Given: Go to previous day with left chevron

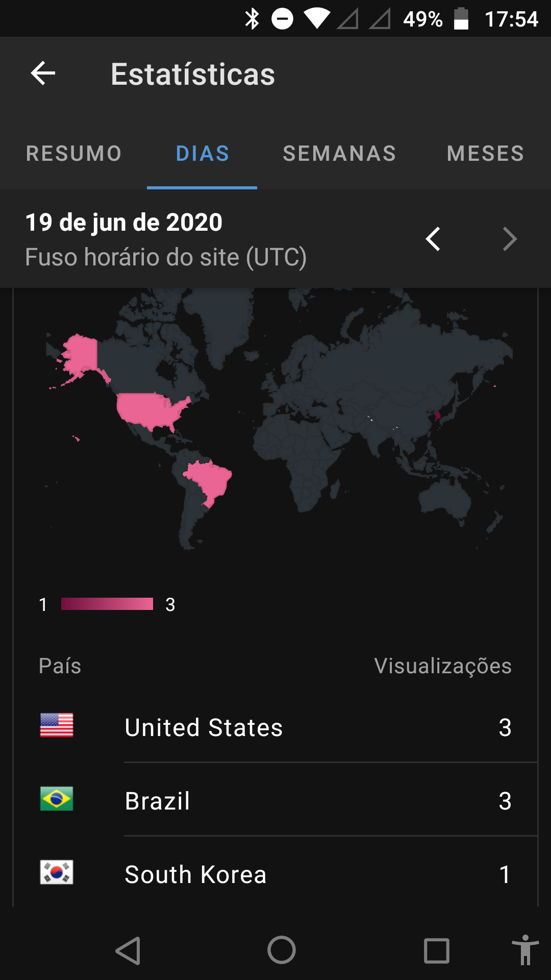Looking at the screenshot, I should click(x=433, y=239).
